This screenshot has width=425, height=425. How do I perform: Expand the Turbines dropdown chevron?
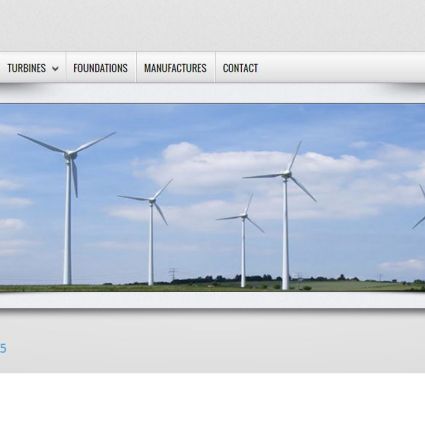55,69
